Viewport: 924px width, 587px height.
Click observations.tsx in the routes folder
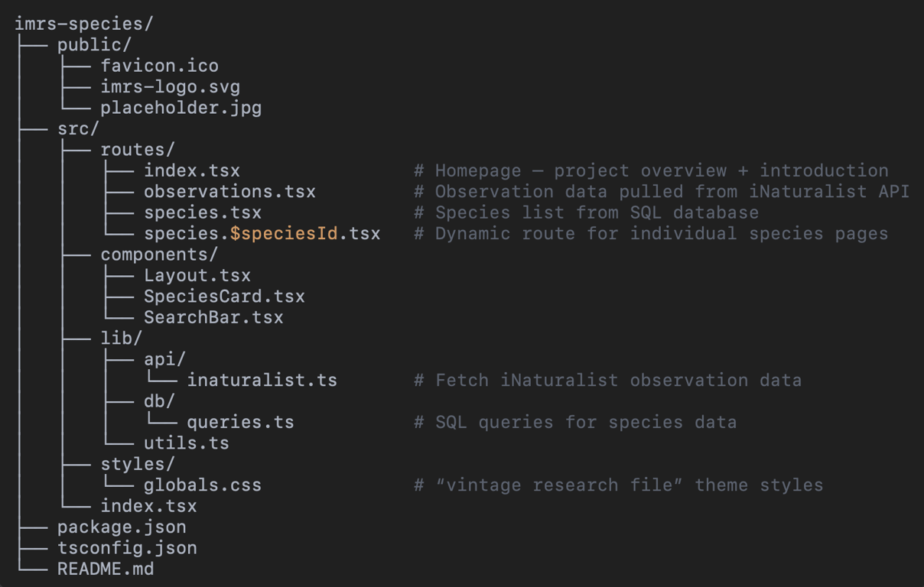click(229, 192)
